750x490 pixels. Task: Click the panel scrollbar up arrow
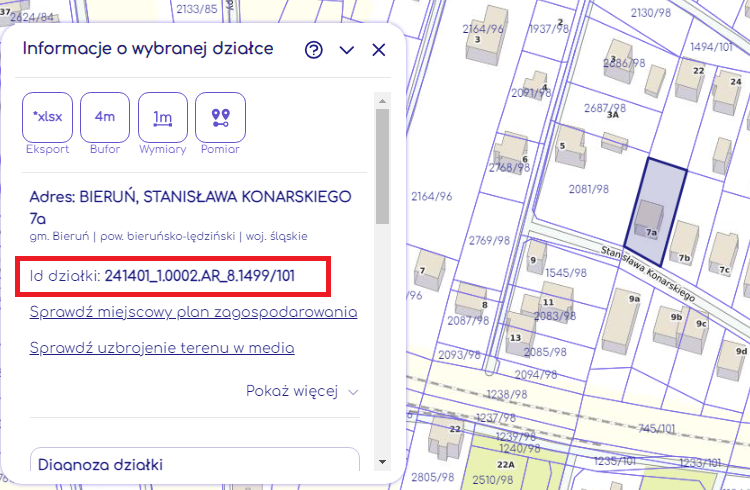382,101
